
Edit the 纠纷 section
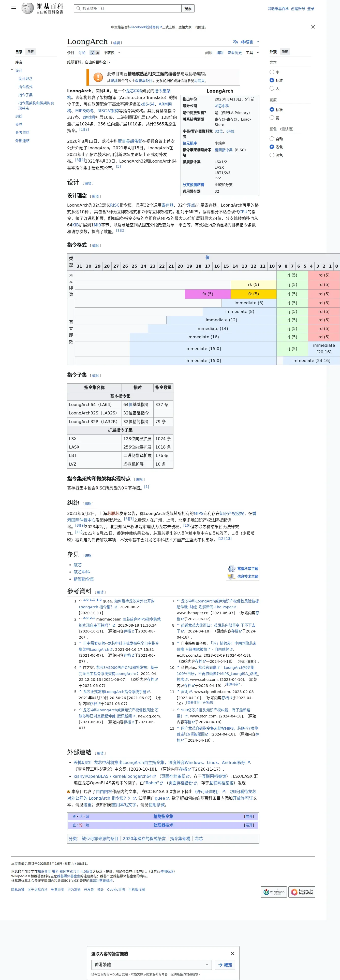(x=88, y=503)
